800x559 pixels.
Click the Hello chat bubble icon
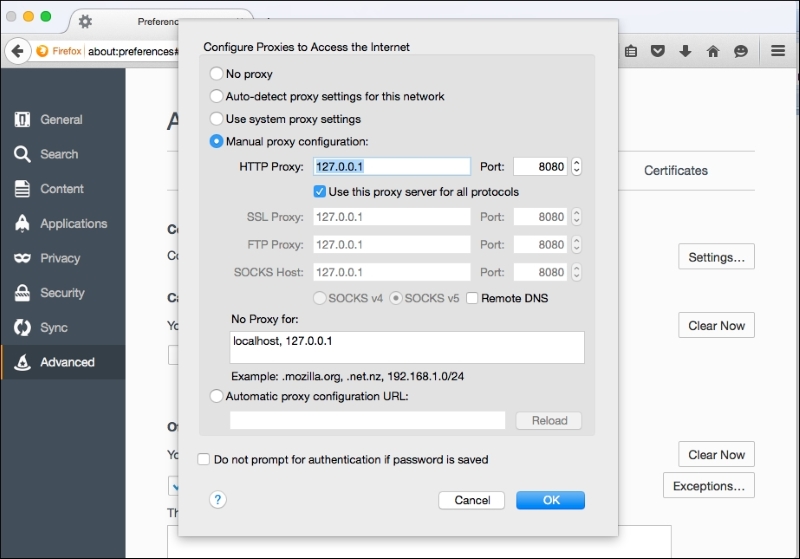[740, 51]
